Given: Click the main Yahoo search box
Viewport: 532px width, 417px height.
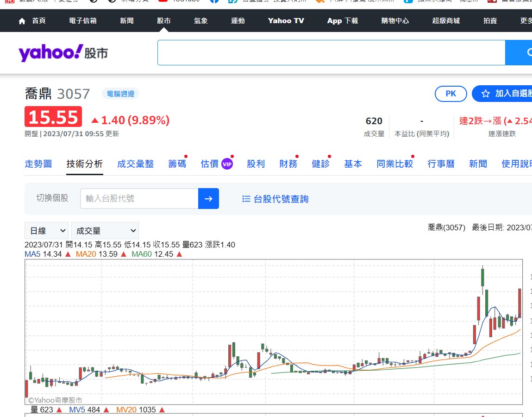Looking at the screenshot, I should 331,53.
